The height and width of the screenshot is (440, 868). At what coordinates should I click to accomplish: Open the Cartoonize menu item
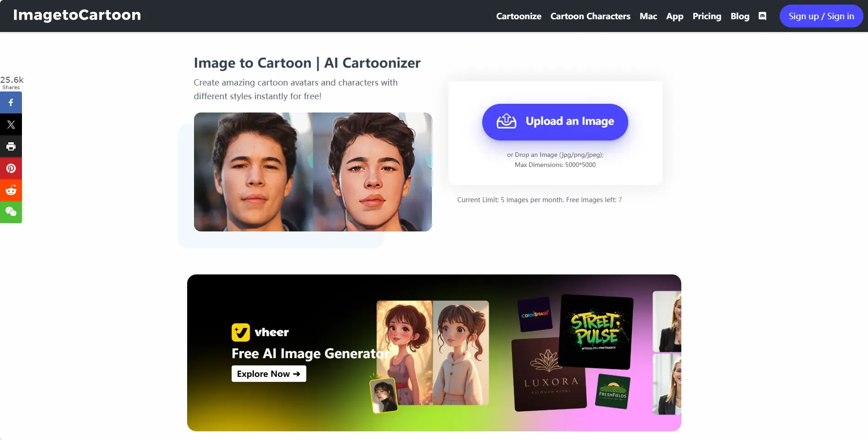pyautogui.click(x=518, y=16)
